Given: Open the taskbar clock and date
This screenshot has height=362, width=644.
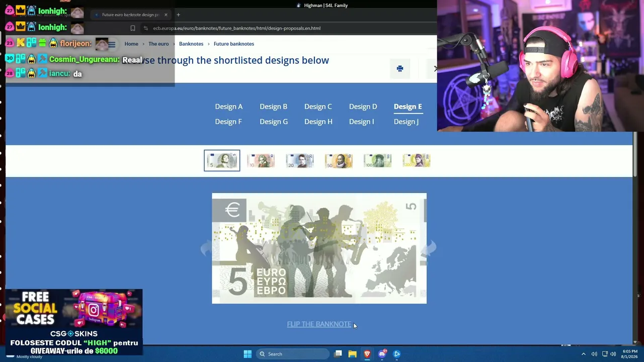Looking at the screenshot, I should [630, 354].
